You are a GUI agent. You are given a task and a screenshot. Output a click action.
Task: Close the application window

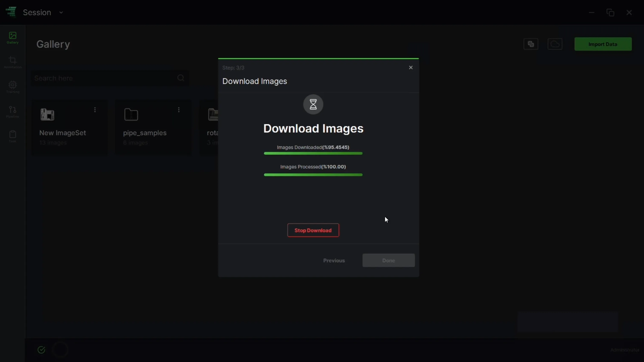coord(629,12)
